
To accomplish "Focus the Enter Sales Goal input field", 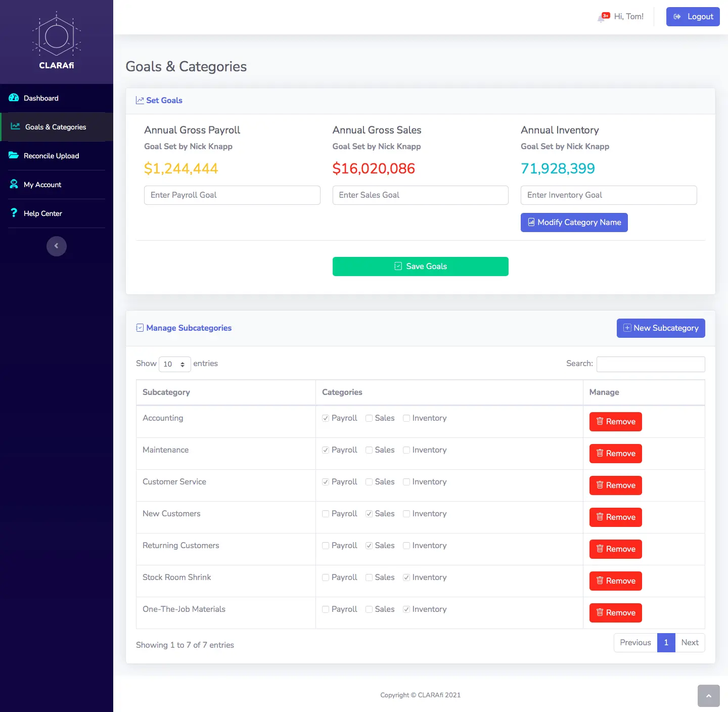I will (x=420, y=195).
